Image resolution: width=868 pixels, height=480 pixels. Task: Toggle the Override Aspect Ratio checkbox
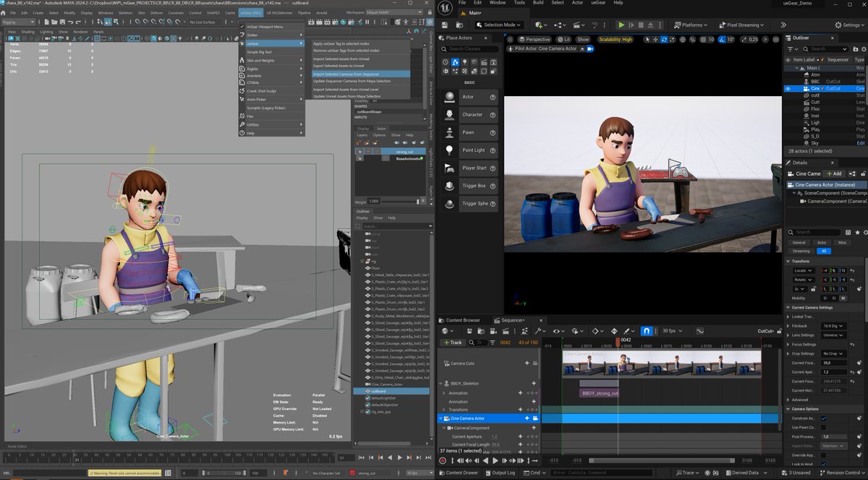click(x=824, y=455)
